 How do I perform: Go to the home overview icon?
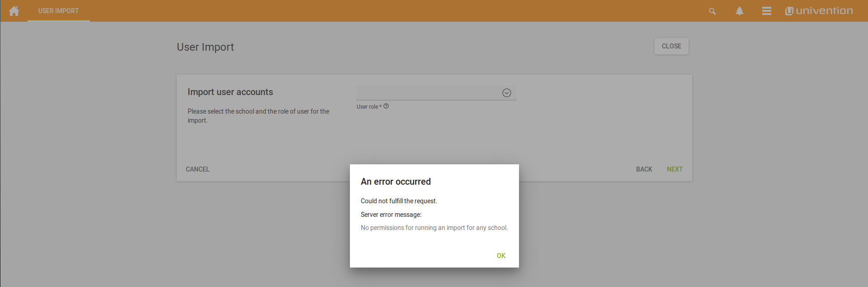pyautogui.click(x=14, y=11)
